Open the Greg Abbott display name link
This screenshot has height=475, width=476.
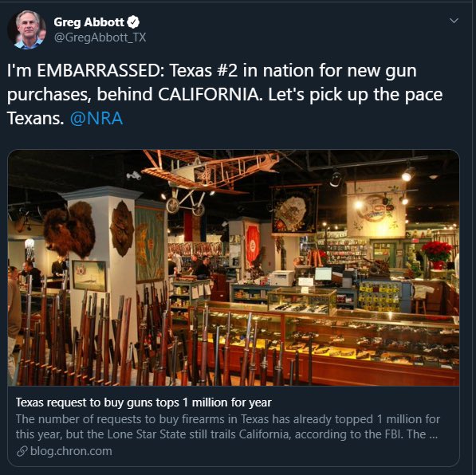tap(89, 22)
